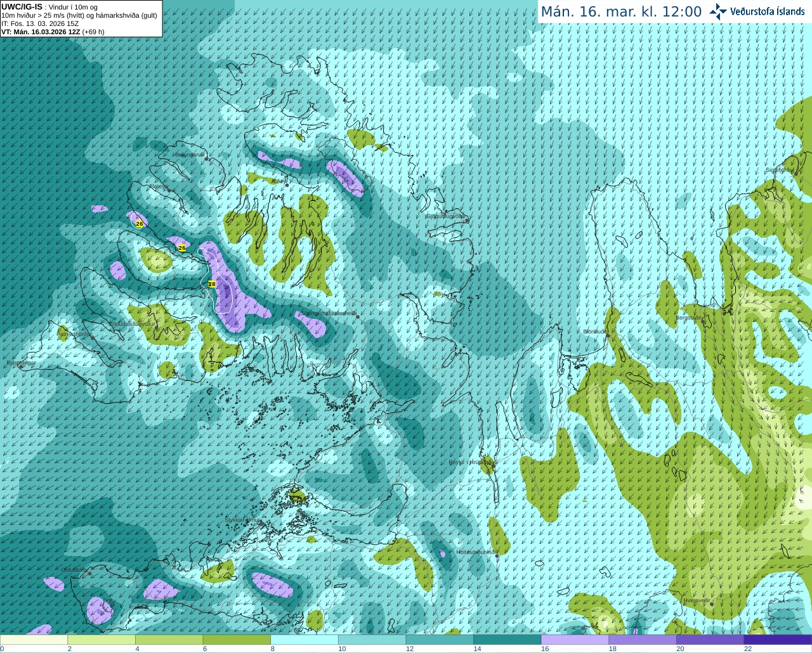Click the 'Mán. 16. mar. kl. 12:00' date header
Screen dimensions: 812x653
[621, 12]
